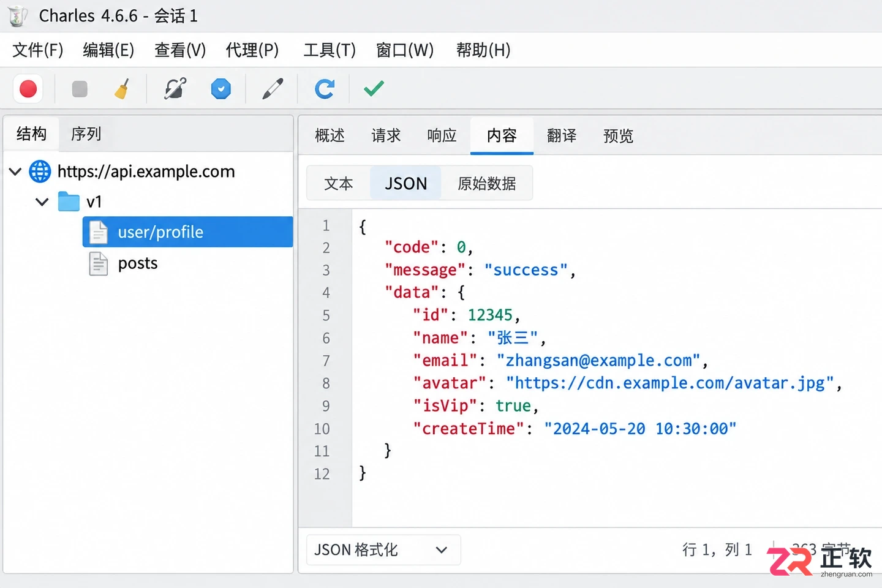Click the red record button
Image resolution: width=882 pixels, height=588 pixels.
pos(28,89)
